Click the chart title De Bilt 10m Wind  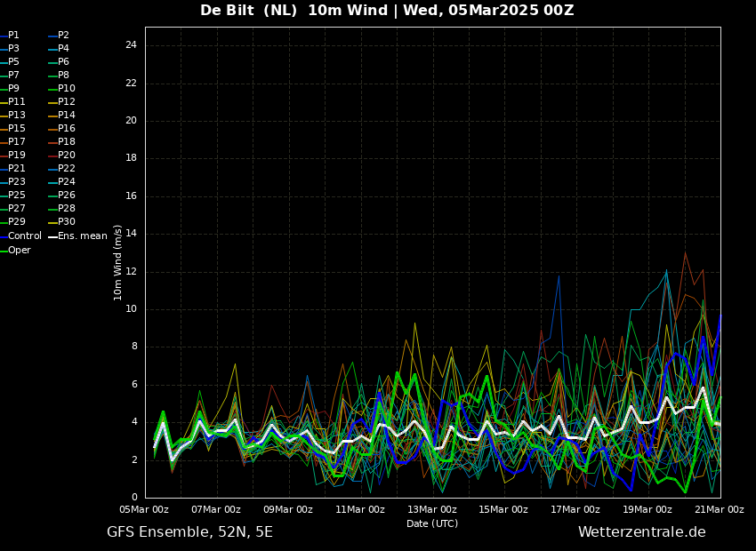(x=387, y=11)
